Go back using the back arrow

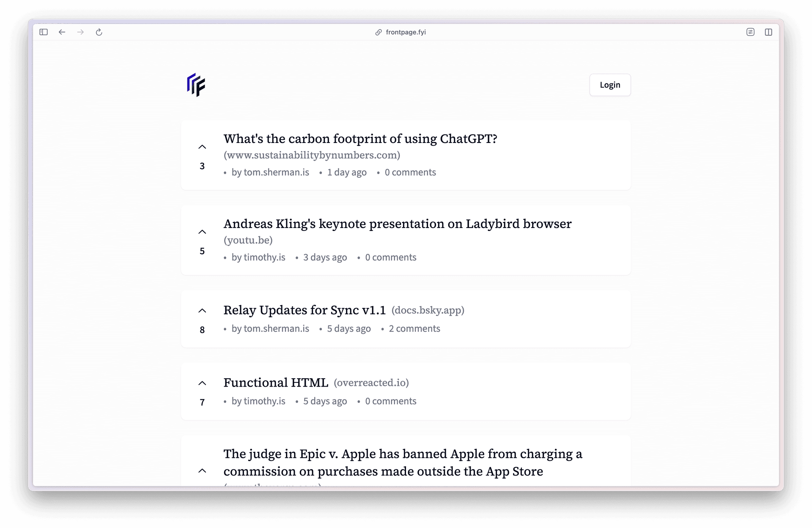62,32
